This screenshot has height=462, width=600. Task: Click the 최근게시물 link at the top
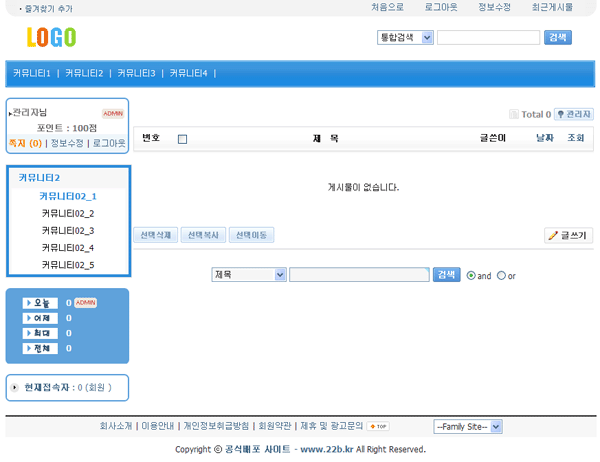[552, 7]
